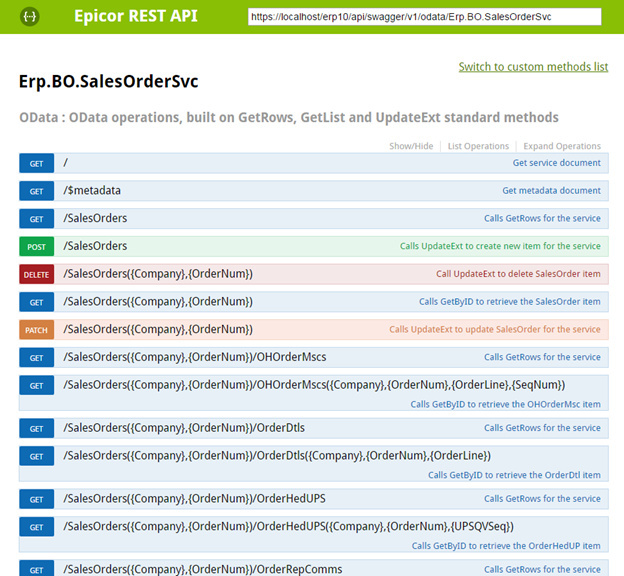This screenshot has height=576, width=624.
Task: Click the PATCH badge
Action: [x=36, y=330]
